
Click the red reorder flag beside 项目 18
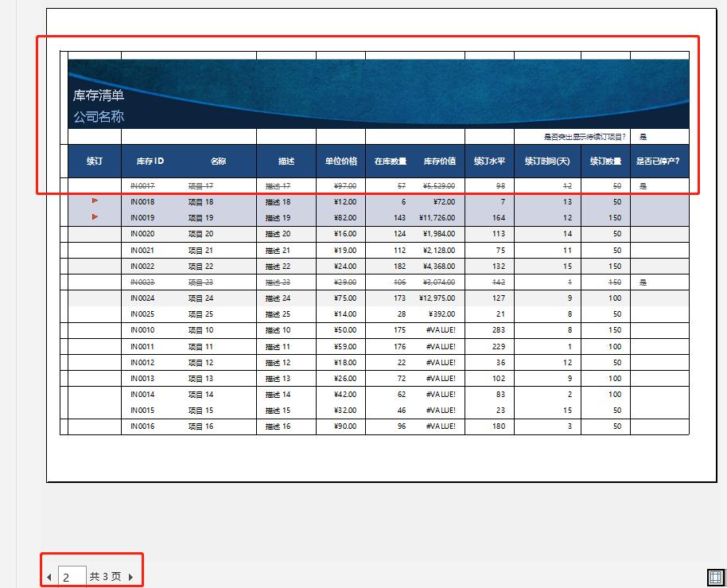click(x=95, y=201)
